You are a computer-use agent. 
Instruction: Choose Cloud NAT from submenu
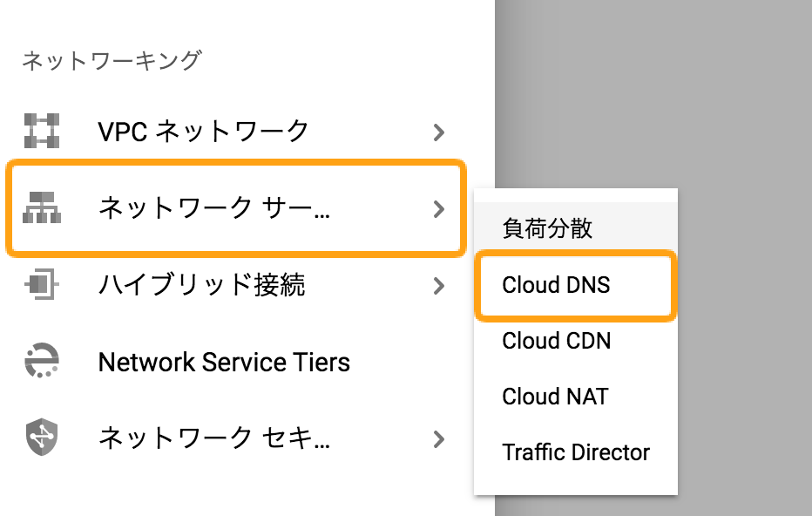pyautogui.click(x=575, y=397)
